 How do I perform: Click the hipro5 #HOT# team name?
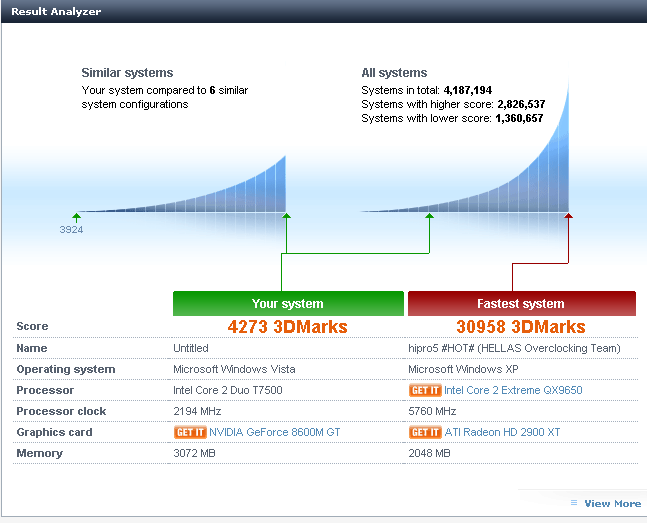[514, 348]
